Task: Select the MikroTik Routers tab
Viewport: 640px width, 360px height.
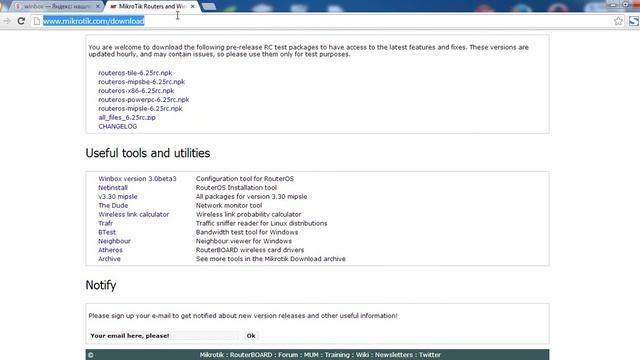Action: tap(152, 7)
